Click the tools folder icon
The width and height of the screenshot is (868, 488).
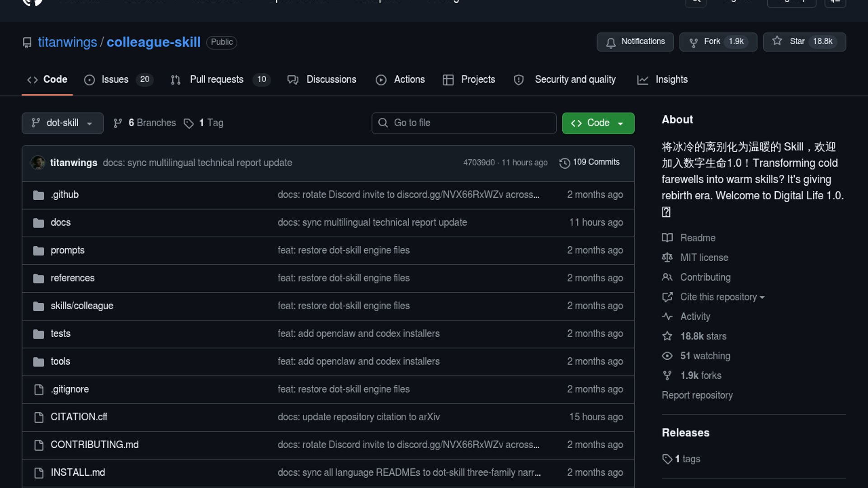pos(39,362)
